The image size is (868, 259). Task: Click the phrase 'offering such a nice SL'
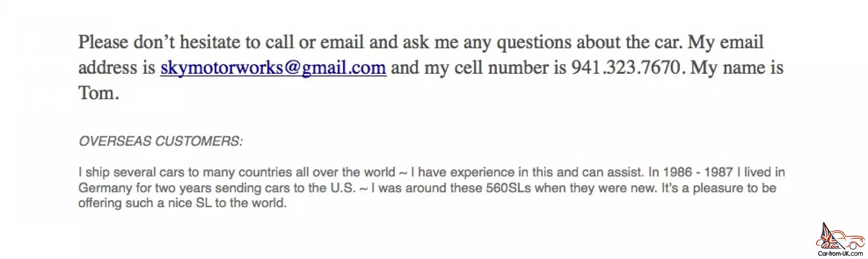(145, 203)
